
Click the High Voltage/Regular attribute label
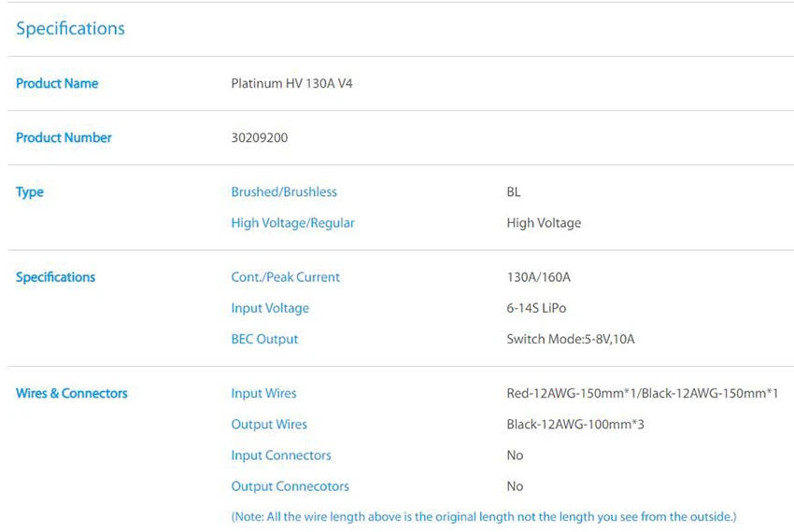(x=292, y=223)
